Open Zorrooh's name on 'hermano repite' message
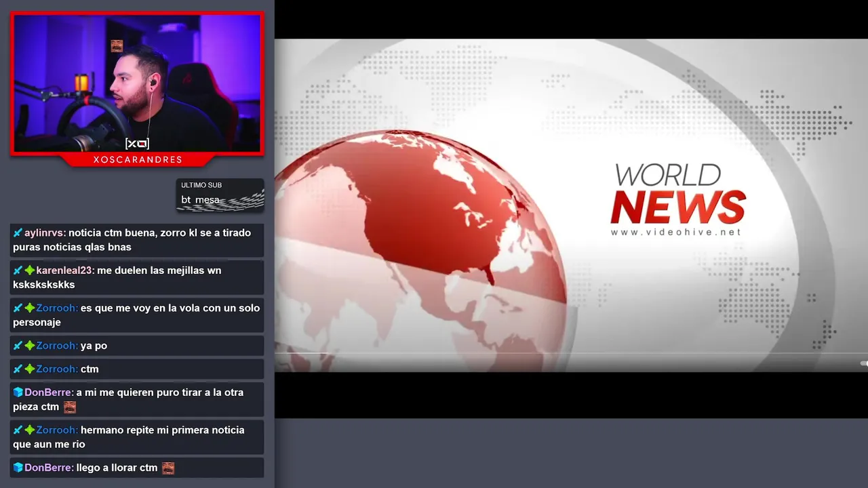This screenshot has width=868, height=488. [57, 430]
